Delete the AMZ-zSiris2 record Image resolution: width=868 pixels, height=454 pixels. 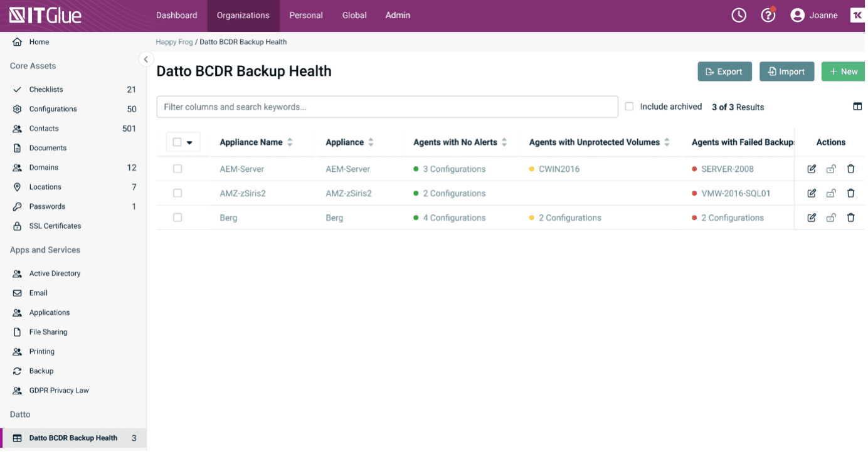click(x=851, y=193)
